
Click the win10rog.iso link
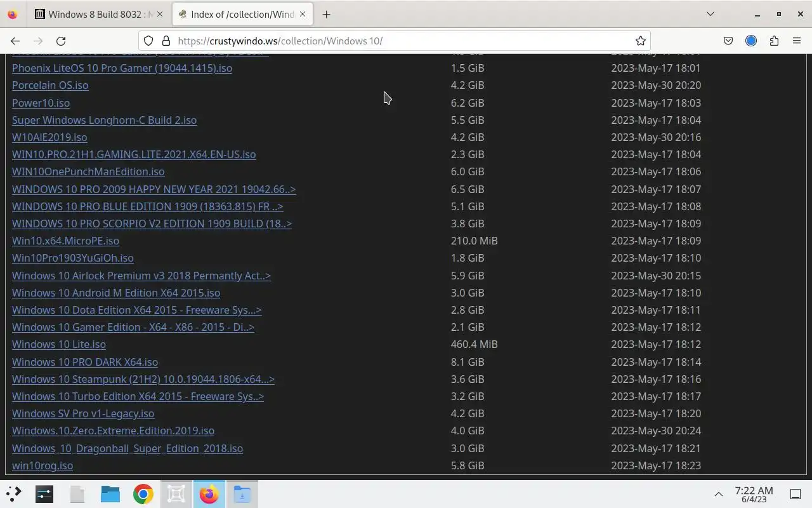point(43,465)
